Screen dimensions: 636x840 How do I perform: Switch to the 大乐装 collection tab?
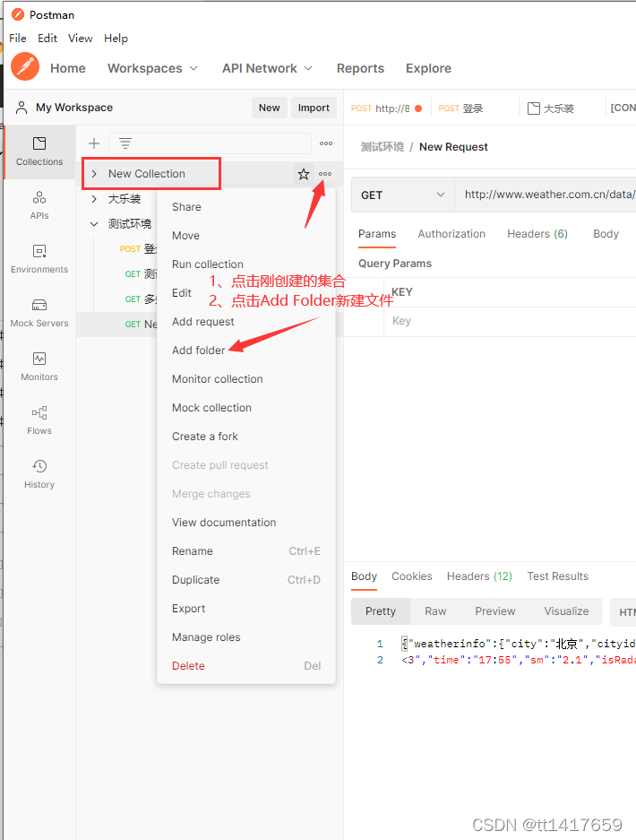[x=551, y=108]
